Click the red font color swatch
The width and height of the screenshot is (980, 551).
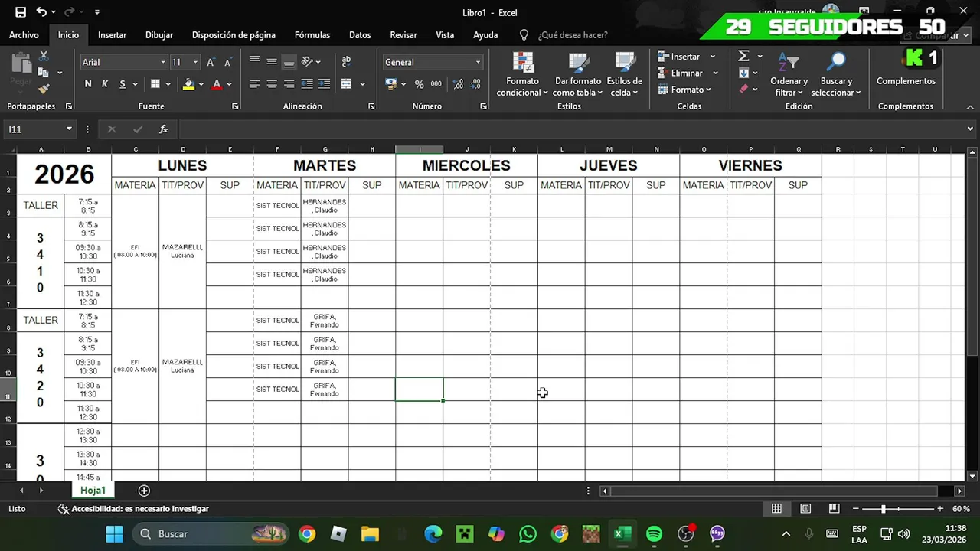tap(217, 84)
